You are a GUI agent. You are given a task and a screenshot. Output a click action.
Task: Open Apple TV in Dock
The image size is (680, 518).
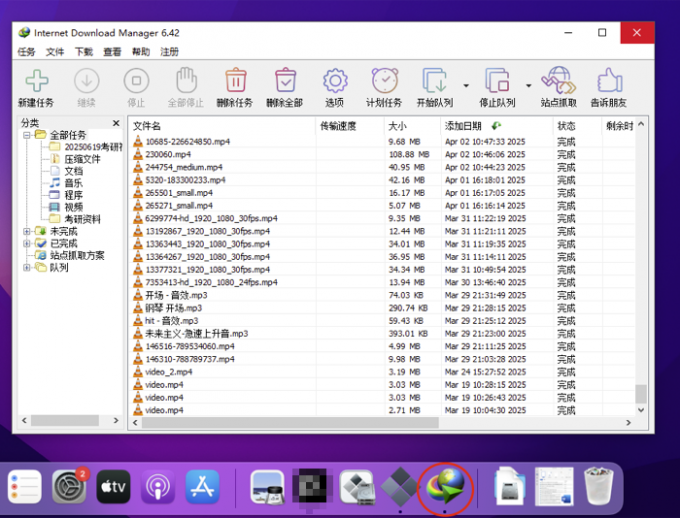click(x=113, y=487)
